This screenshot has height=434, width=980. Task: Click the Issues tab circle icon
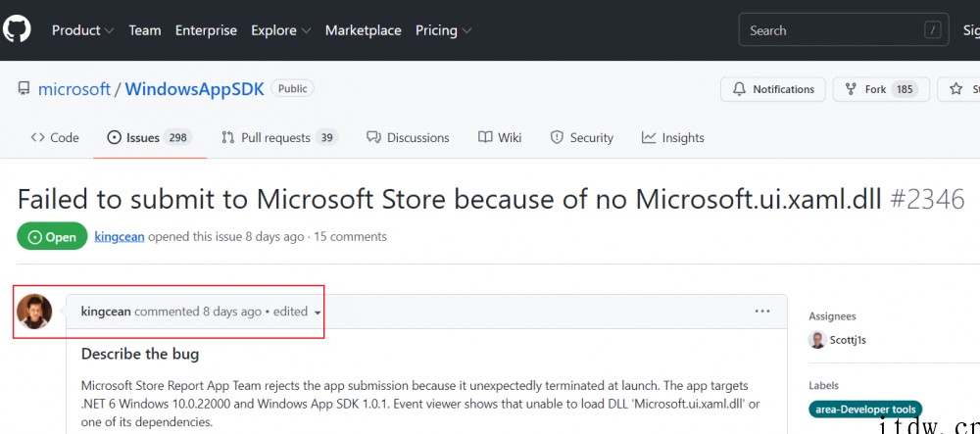pos(114,137)
